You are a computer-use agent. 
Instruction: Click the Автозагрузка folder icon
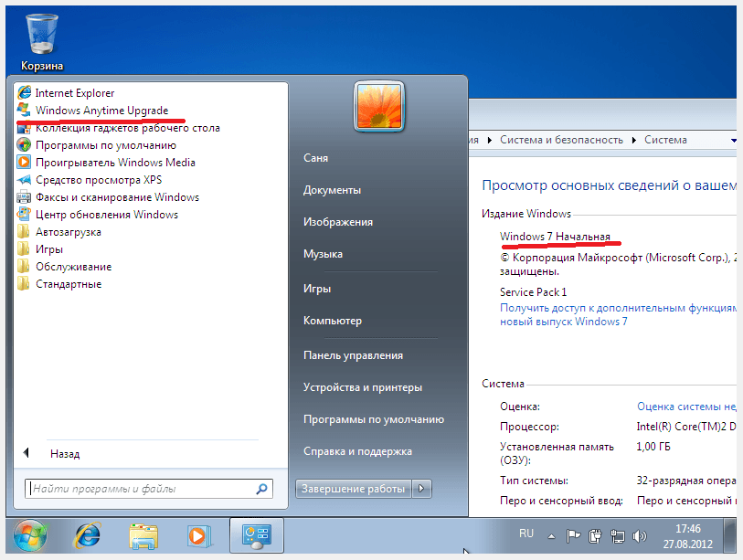coord(24,232)
